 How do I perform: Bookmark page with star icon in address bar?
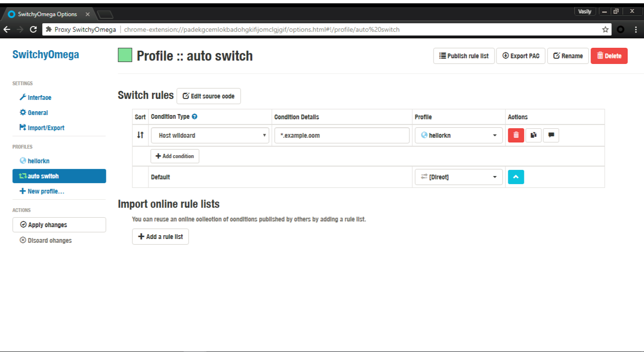click(x=605, y=29)
